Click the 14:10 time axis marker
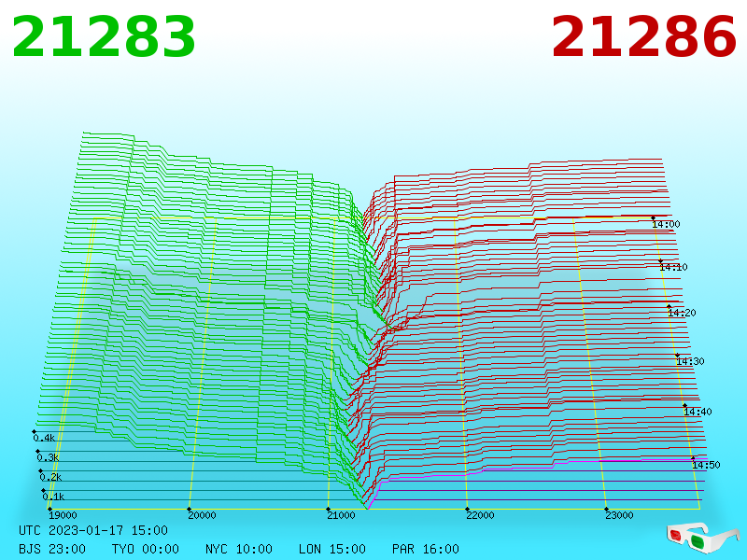Viewport: 747px width, 560px height. pos(673,267)
